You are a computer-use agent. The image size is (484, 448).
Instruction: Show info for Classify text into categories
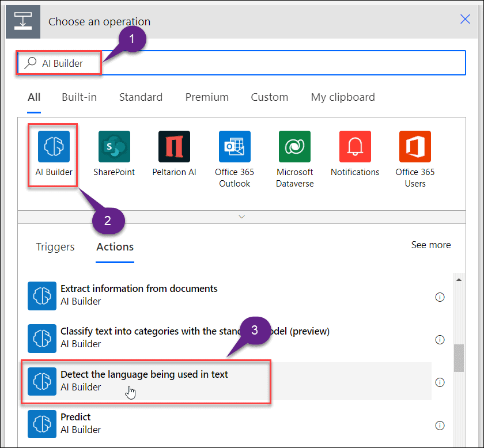pyautogui.click(x=440, y=339)
